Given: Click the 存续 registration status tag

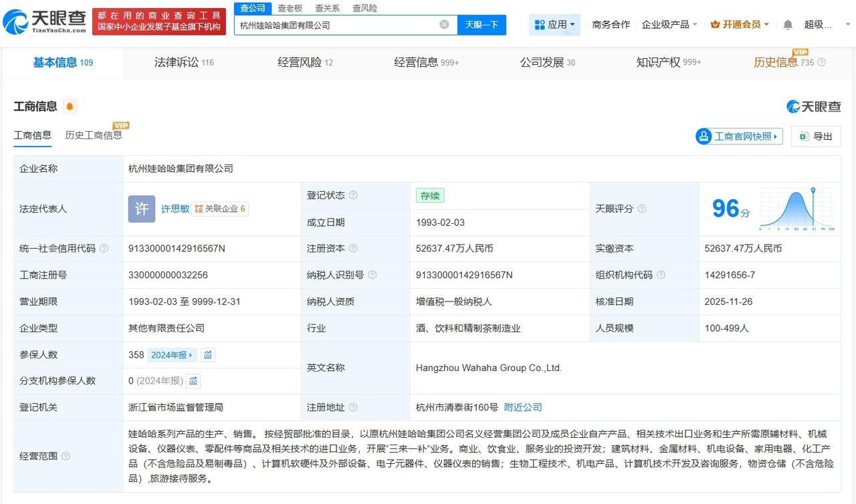Looking at the screenshot, I should pos(430,195).
